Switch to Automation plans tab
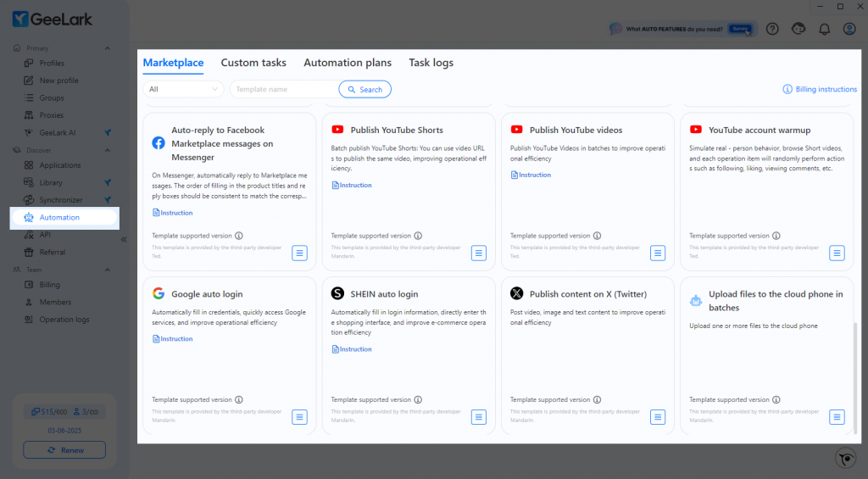Viewport: 868px width, 479px height. 348,63
